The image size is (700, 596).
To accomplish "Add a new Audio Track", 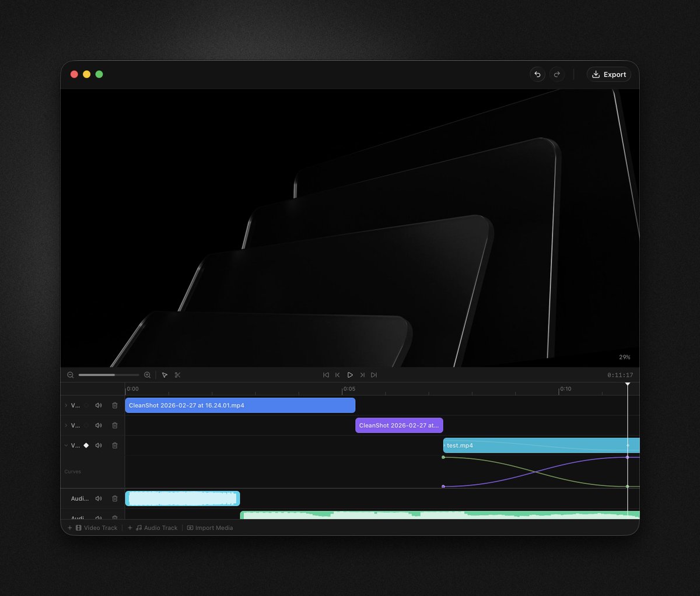I will 152,528.
